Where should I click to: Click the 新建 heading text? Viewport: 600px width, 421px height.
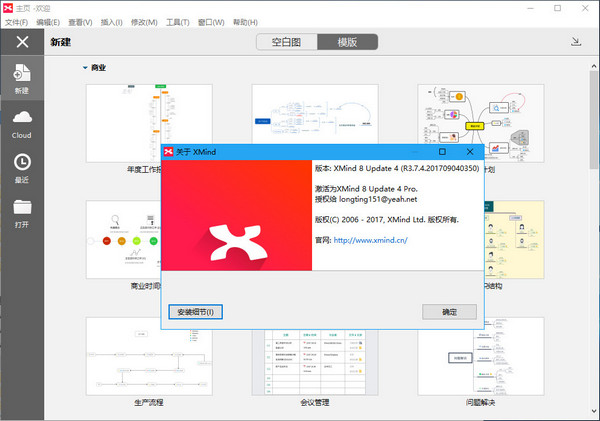(60, 42)
